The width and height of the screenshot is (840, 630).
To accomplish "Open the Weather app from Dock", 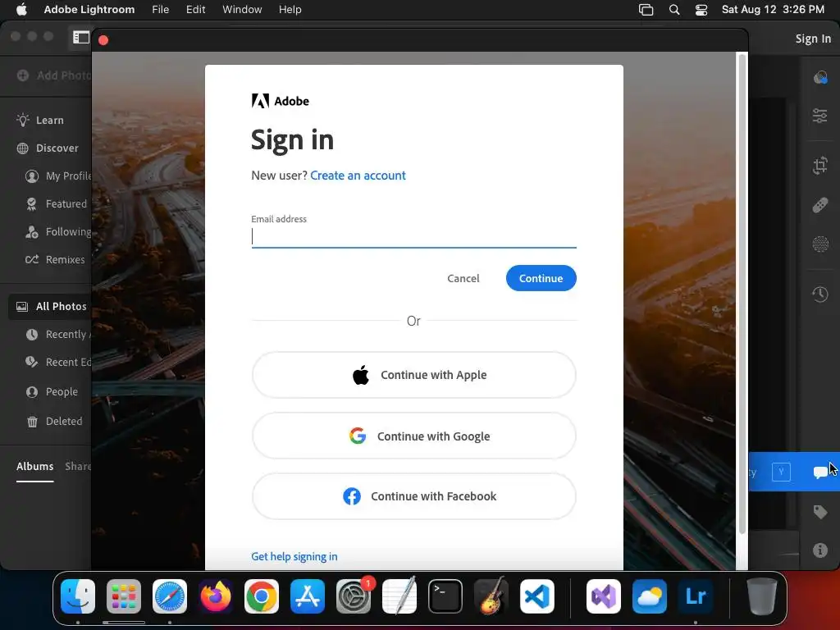I will [x=650, y=596].
